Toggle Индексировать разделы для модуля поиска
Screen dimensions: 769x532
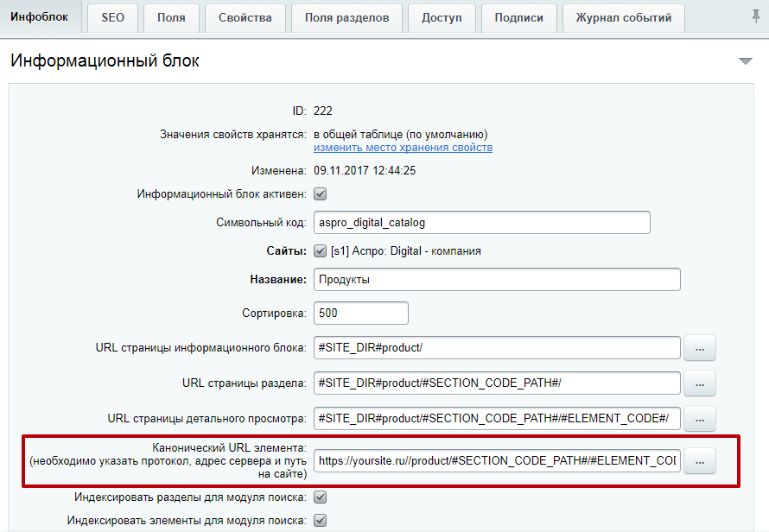(x=320, y=497)
